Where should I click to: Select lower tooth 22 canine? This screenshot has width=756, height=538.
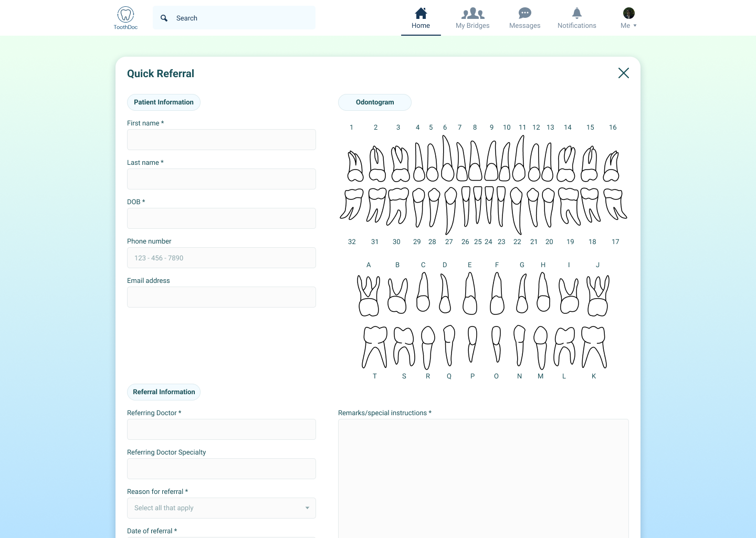517,210
